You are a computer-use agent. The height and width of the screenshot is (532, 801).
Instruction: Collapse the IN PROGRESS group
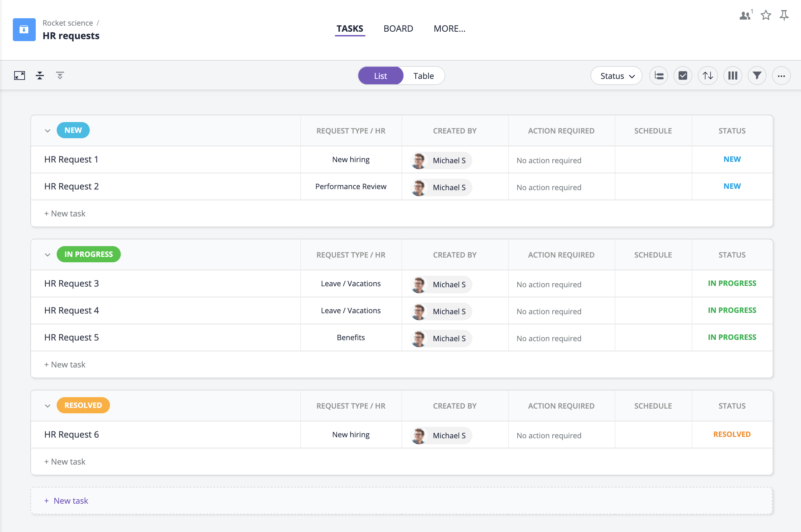coord(48,255)
